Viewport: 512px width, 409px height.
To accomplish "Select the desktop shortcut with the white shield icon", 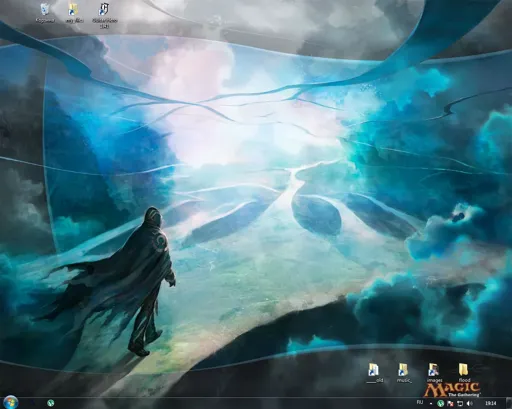I will (x=105, y=15).
